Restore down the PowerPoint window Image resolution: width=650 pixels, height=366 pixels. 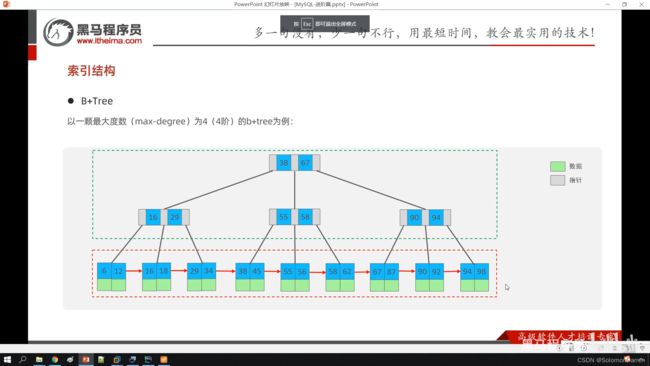(x=624, y=4)
